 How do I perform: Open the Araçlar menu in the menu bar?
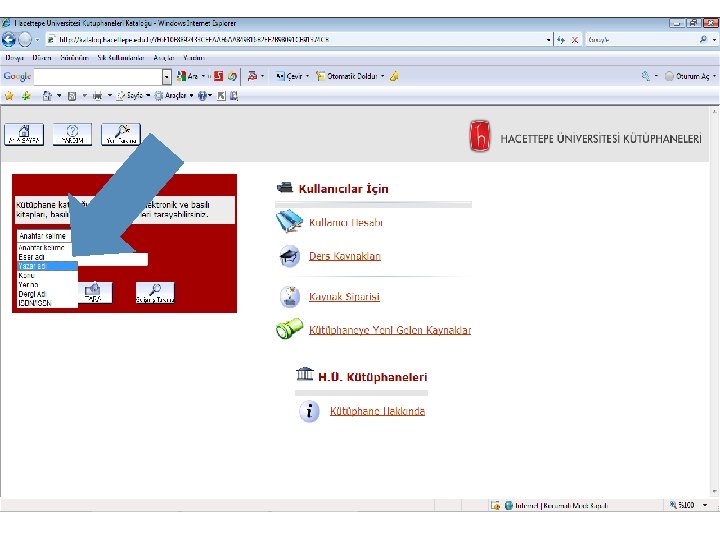click(164, 58)
